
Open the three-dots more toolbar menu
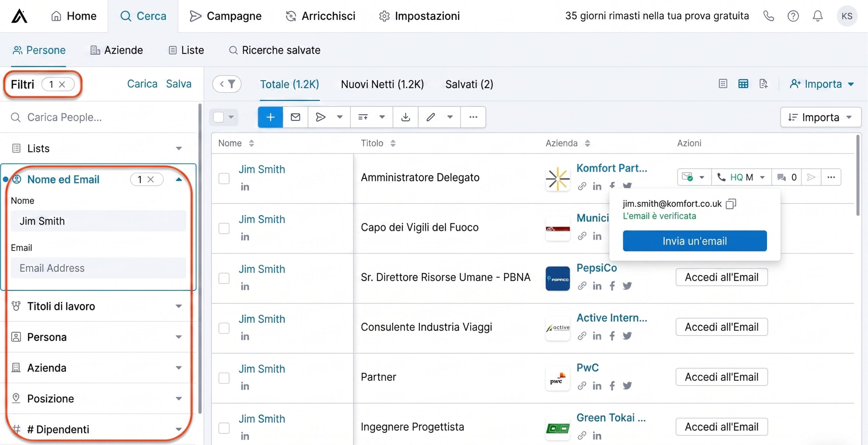coord(473,117)
